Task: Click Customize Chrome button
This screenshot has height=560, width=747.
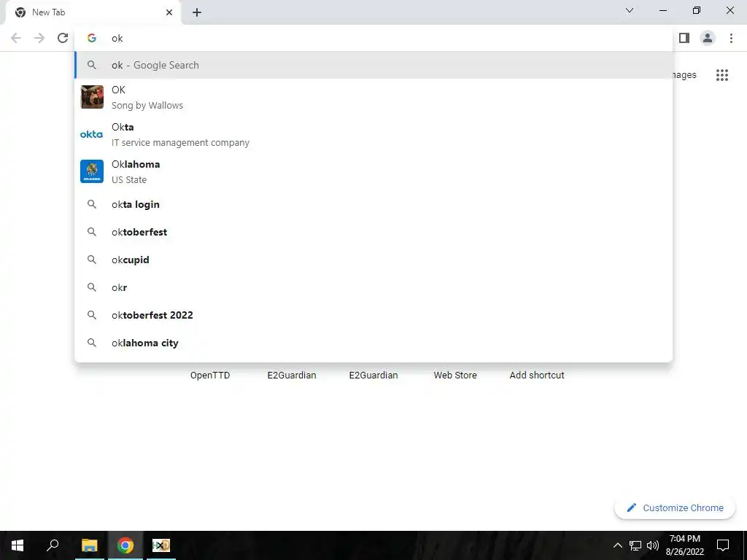Action: pyautogui.click(x=674, y=507)
